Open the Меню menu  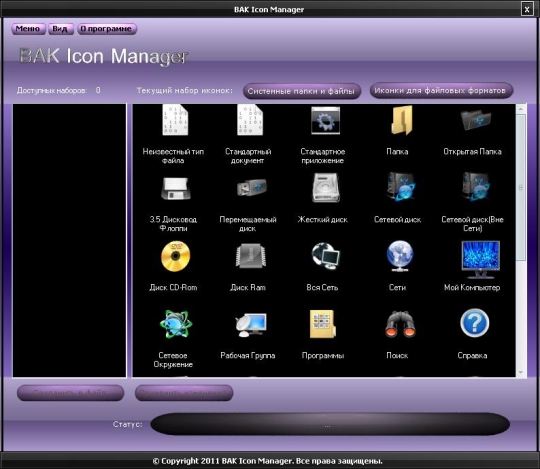[28, 29]
